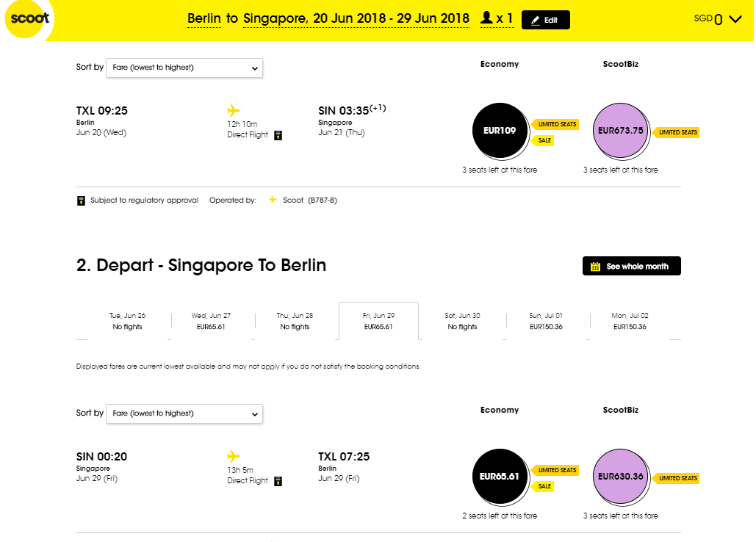Select the Fri, Jun 29 date tab
The image size is (756, 542).
378,321
